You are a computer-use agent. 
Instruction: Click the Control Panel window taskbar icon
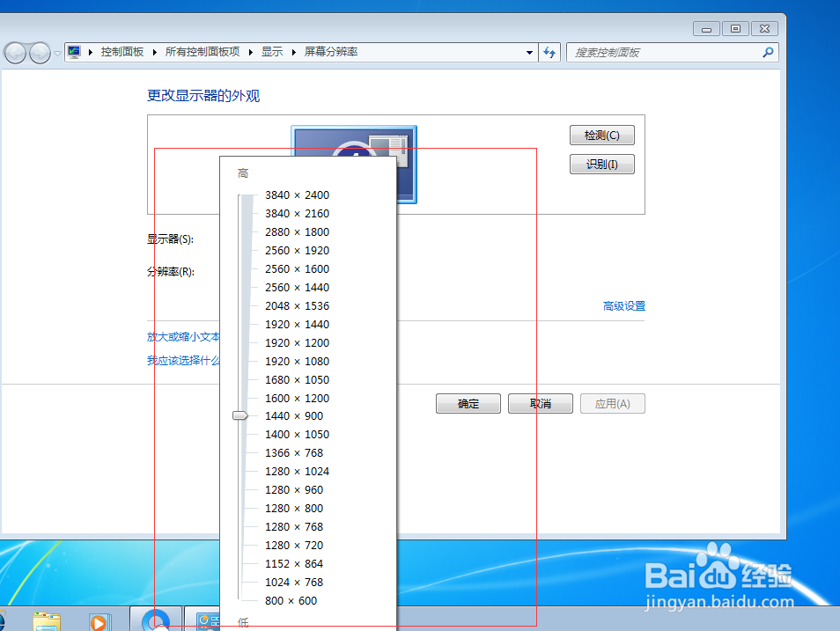tap(208, 621)
